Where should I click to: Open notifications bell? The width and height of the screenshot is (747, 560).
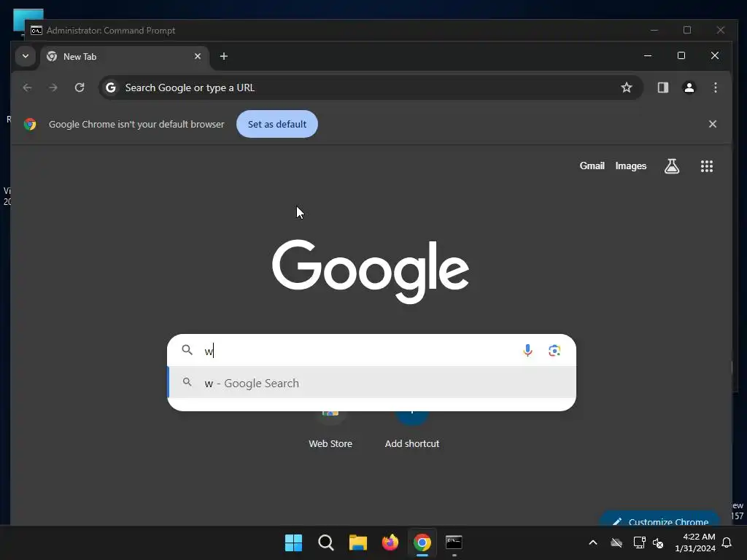[727, 542]
